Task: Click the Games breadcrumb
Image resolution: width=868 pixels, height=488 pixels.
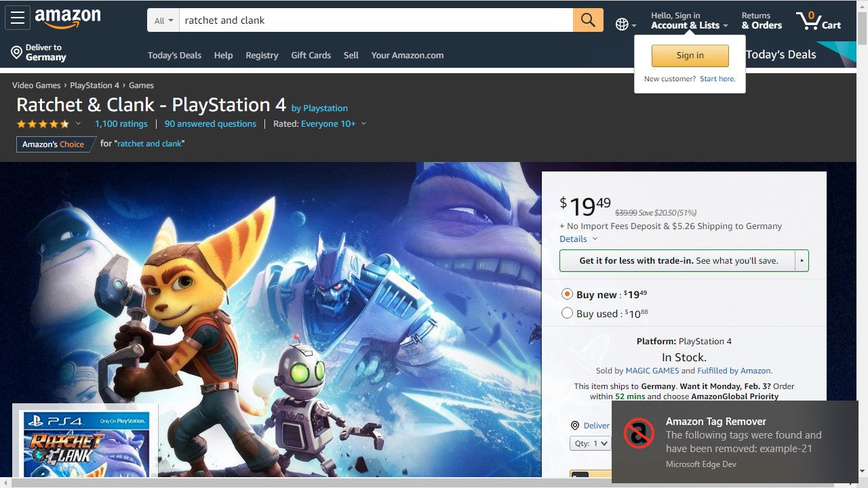Action: tap(141, 85)
